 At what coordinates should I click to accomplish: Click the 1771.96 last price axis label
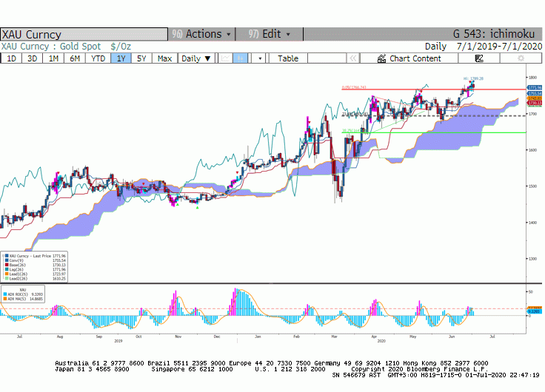click(535, 87)
